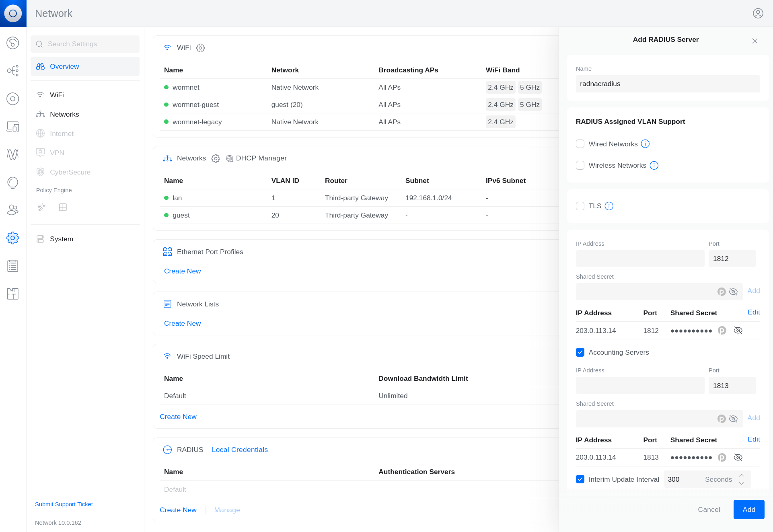
Task: Toggle visibility of authentication Shared Secret input
Action: point(733,292)
